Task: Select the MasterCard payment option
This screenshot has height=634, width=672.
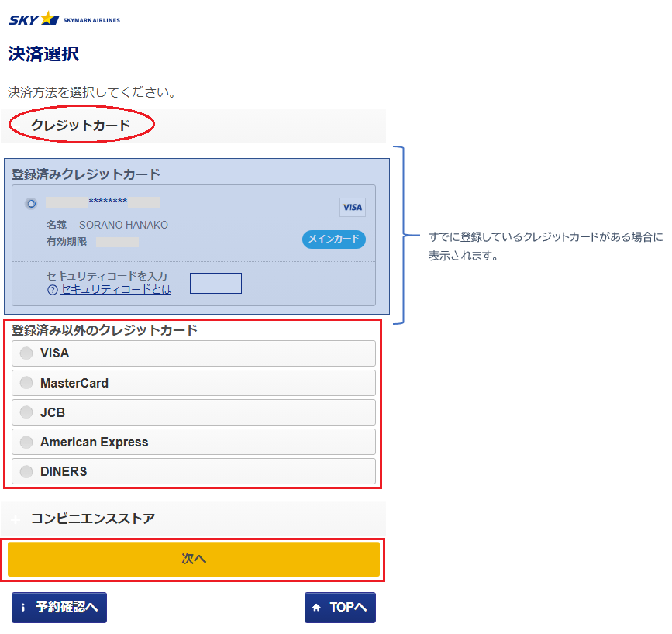Action: coord(26,383)
